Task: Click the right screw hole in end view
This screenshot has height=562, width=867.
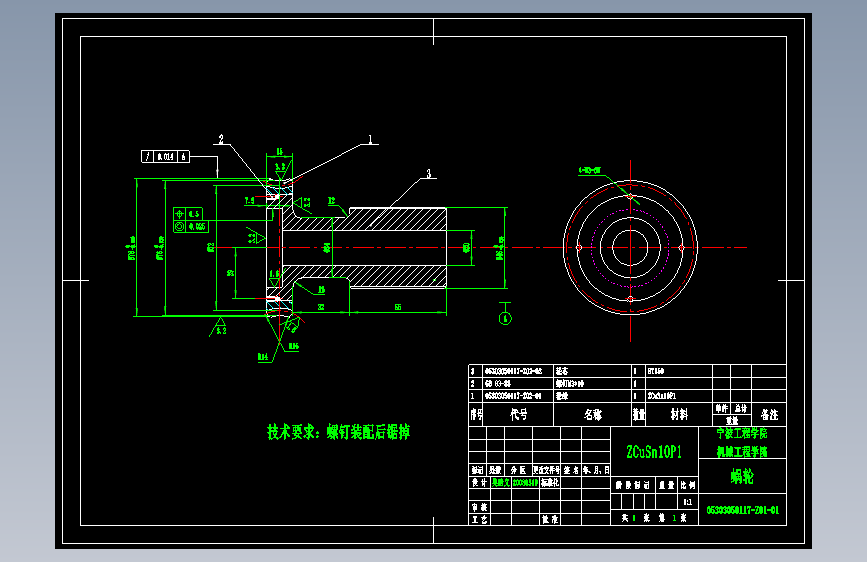Action: pyautogui.click(x=681, y=248)
